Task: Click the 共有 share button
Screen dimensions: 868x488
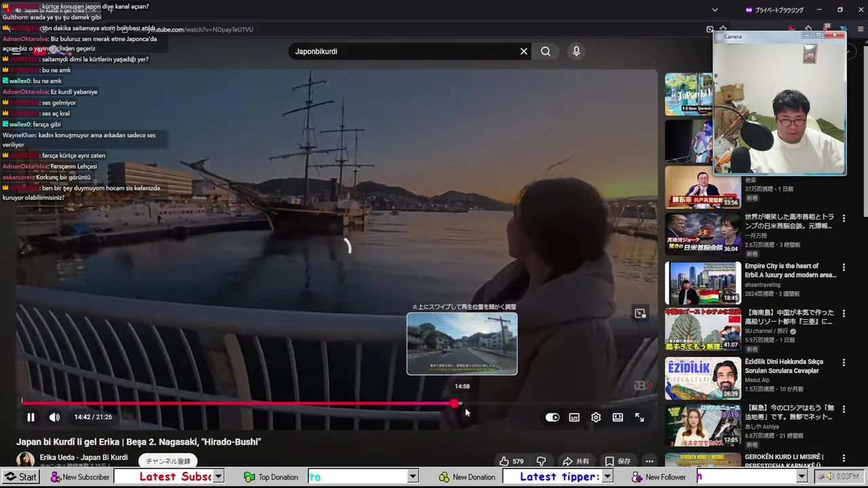Action: tap(576, 462)
